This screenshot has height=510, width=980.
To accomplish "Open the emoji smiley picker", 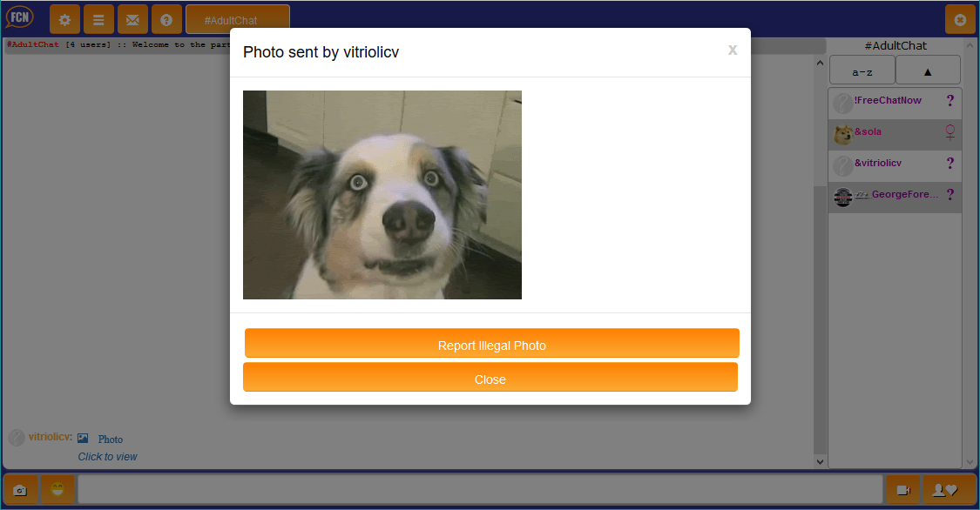I will (x=57, y=490).
